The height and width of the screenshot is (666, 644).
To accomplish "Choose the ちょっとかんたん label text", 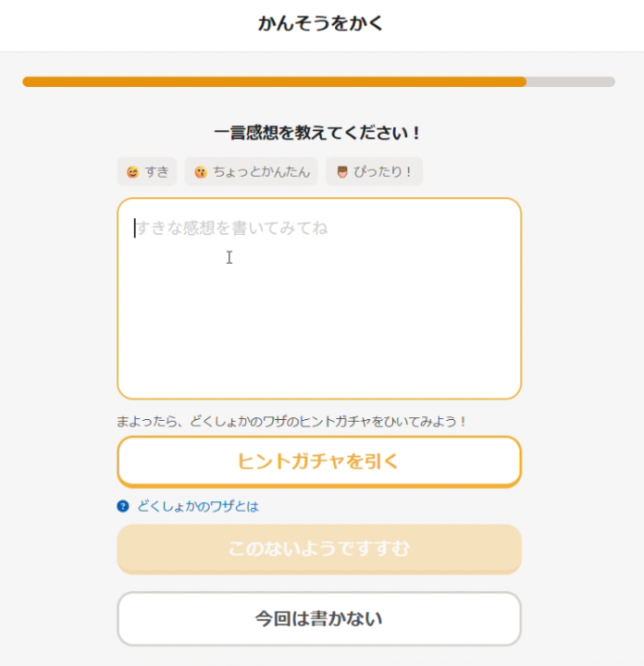I will 261,172.
